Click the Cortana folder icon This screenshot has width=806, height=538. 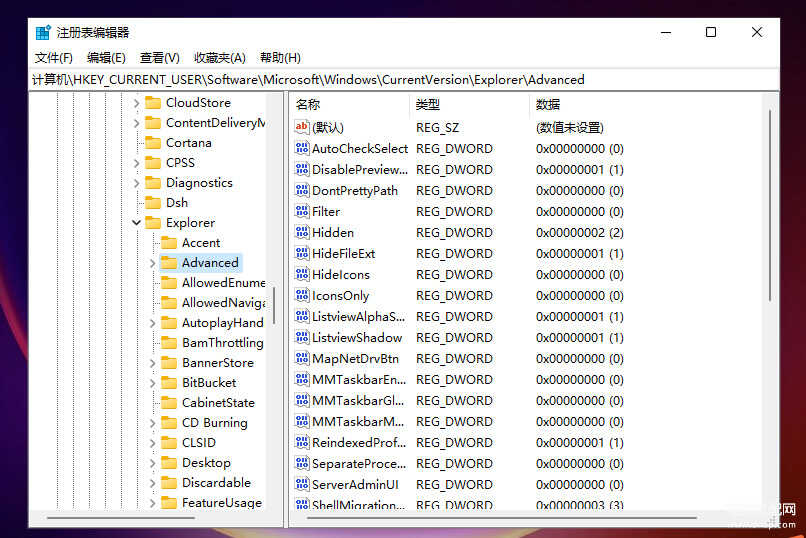pos(153,142)
